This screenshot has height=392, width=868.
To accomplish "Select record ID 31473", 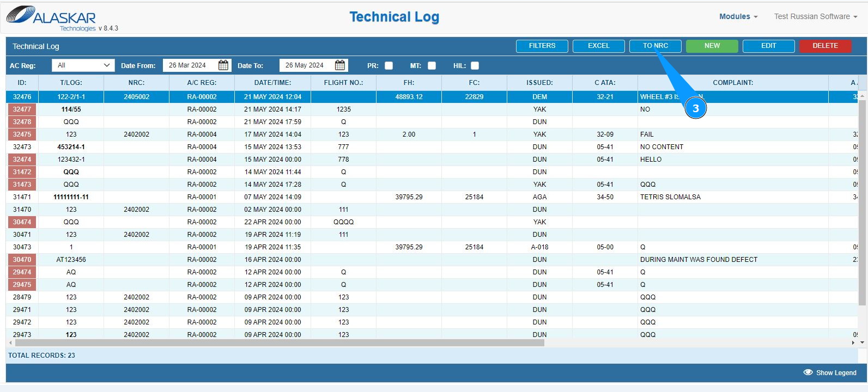I will (22, 185).
